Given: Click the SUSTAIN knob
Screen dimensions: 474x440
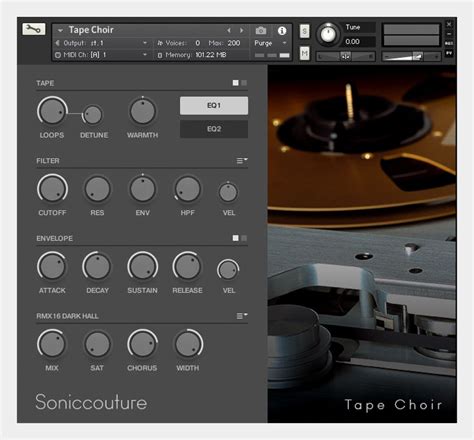Looking at the screenshot, I should pos(142,267).
